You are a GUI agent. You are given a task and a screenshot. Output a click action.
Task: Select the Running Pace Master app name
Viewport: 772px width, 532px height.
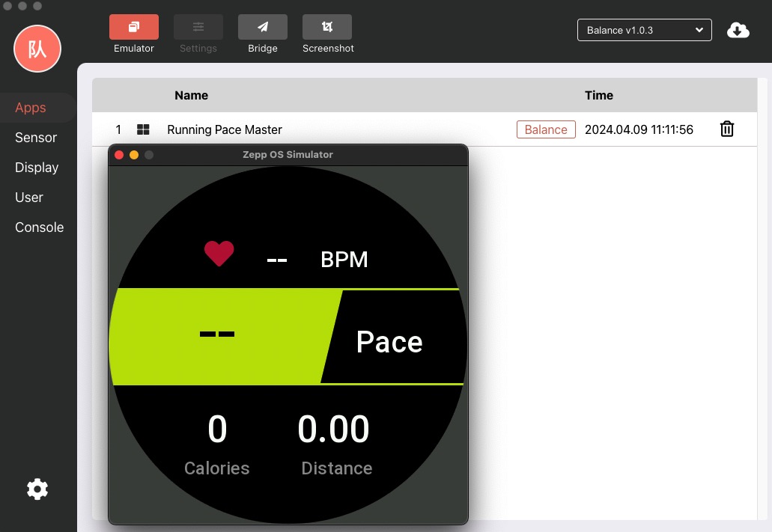click(x=225, y=129)
